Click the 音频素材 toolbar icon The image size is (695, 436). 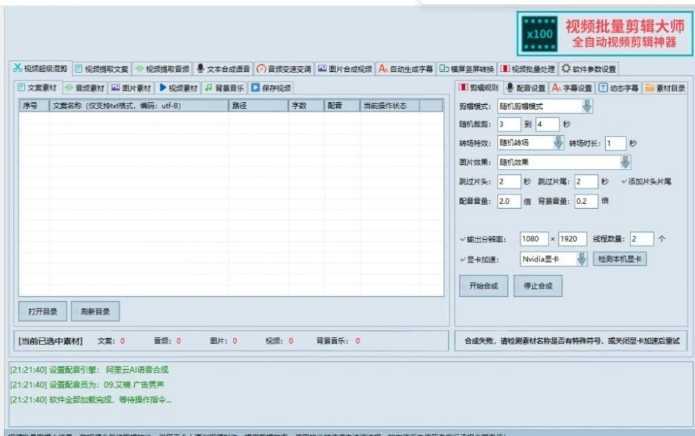coord(69,88)
